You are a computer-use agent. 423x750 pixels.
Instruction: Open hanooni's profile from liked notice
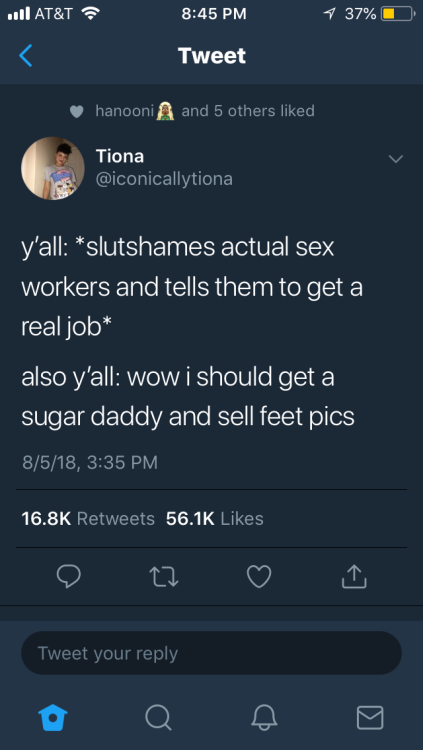(x=124, y=110)
